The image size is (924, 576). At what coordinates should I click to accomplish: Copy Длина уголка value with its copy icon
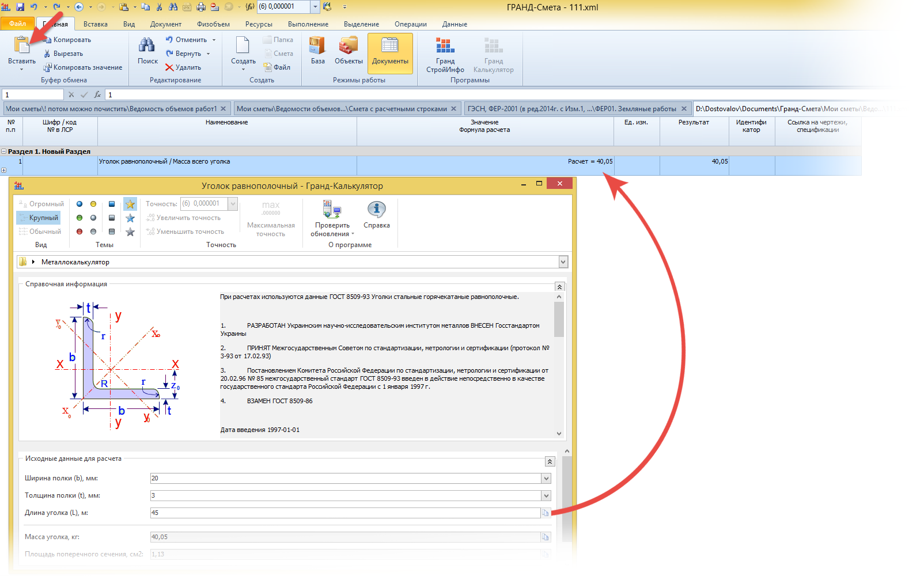click(545, 513)
